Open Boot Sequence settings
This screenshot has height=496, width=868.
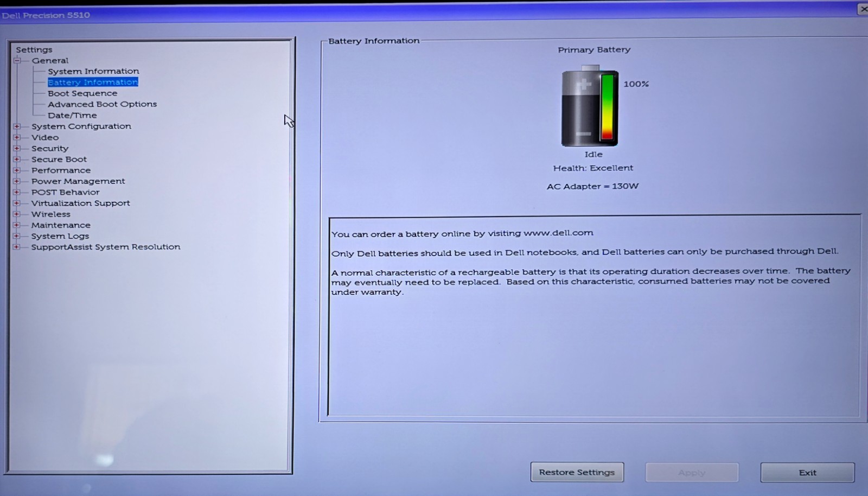(x=82, y=93)
